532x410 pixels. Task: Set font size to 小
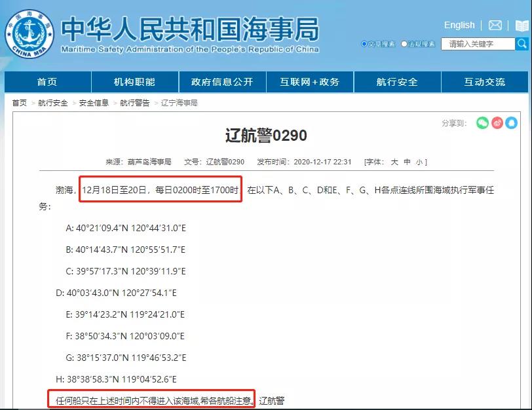419,162
